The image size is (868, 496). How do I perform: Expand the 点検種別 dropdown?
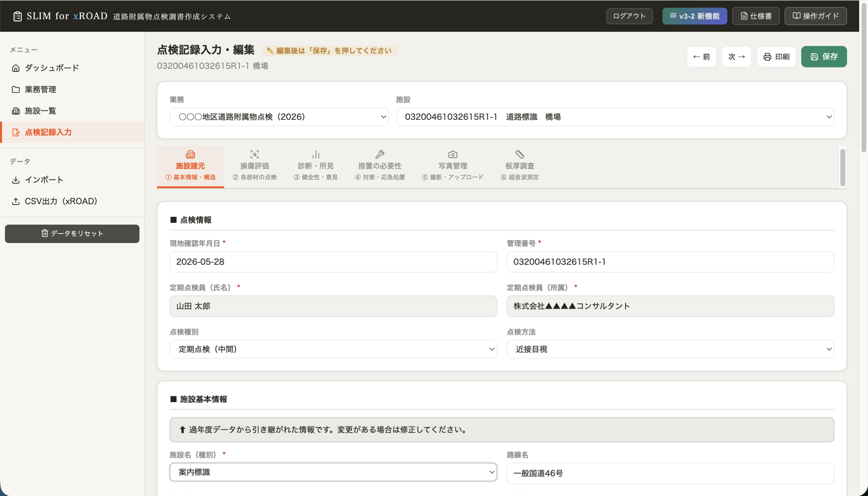pos(333,349)
